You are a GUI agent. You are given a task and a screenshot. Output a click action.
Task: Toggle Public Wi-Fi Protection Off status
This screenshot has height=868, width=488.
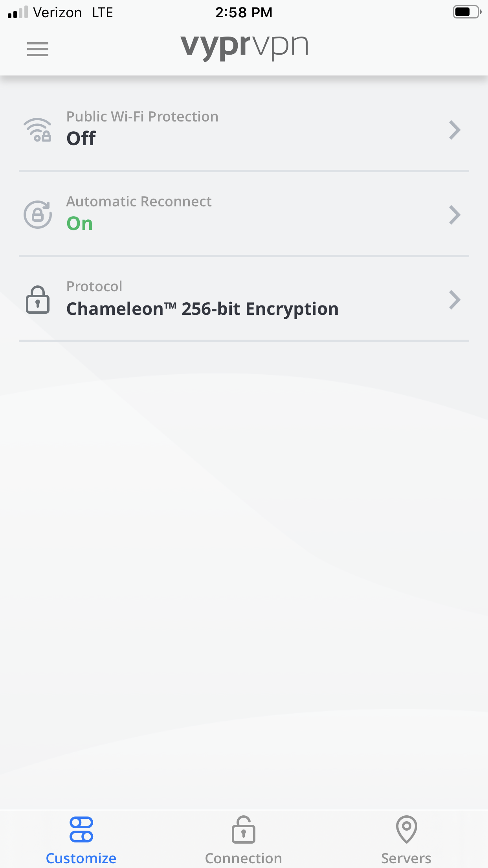coord(81,138)
